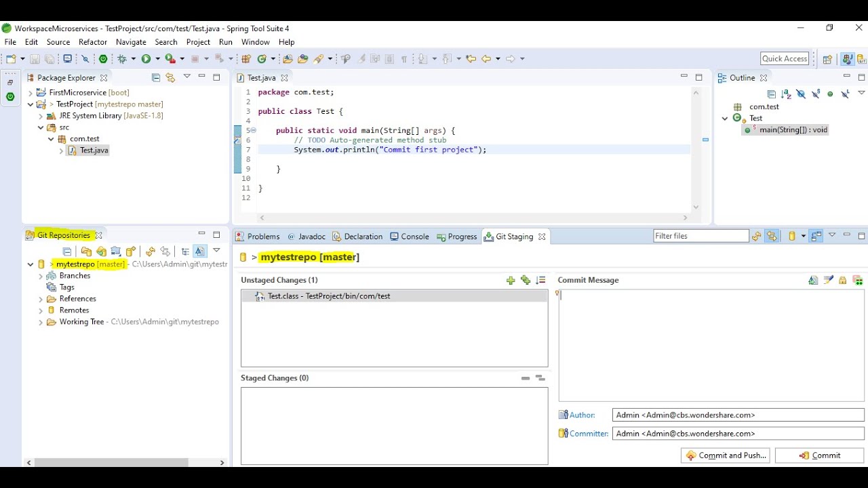
Task: Click remove all from Staged Changes icon
Action: [540, 378]
